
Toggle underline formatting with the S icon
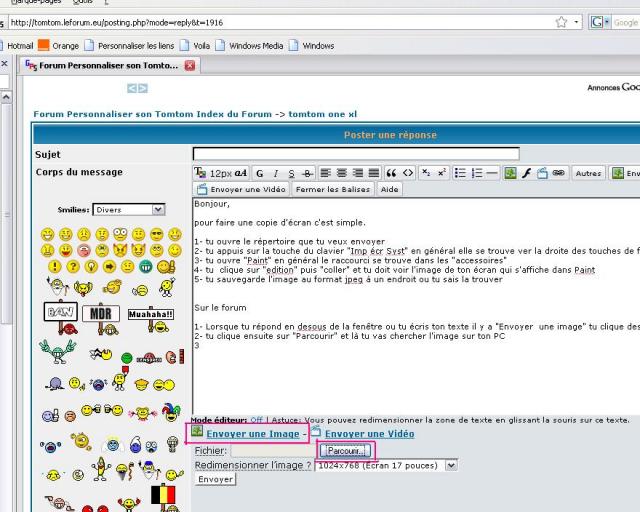(291, 173)
